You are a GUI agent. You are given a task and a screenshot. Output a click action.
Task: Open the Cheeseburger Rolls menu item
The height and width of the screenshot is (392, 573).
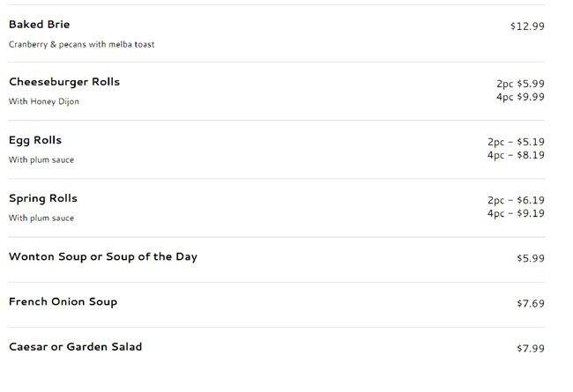[x=64, y=82]
